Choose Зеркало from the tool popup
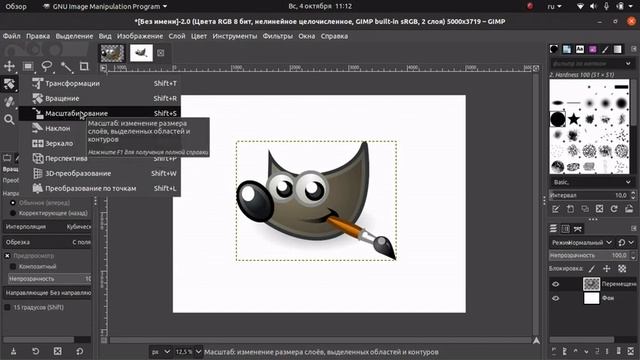The image size is (640, 360). 100,143
